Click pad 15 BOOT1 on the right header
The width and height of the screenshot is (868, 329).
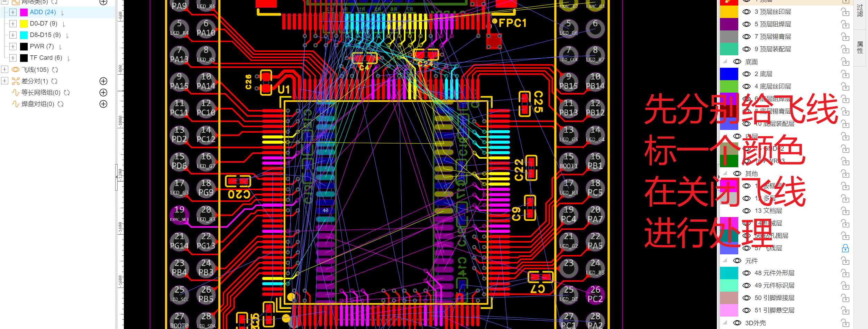[x=568, y=161]
